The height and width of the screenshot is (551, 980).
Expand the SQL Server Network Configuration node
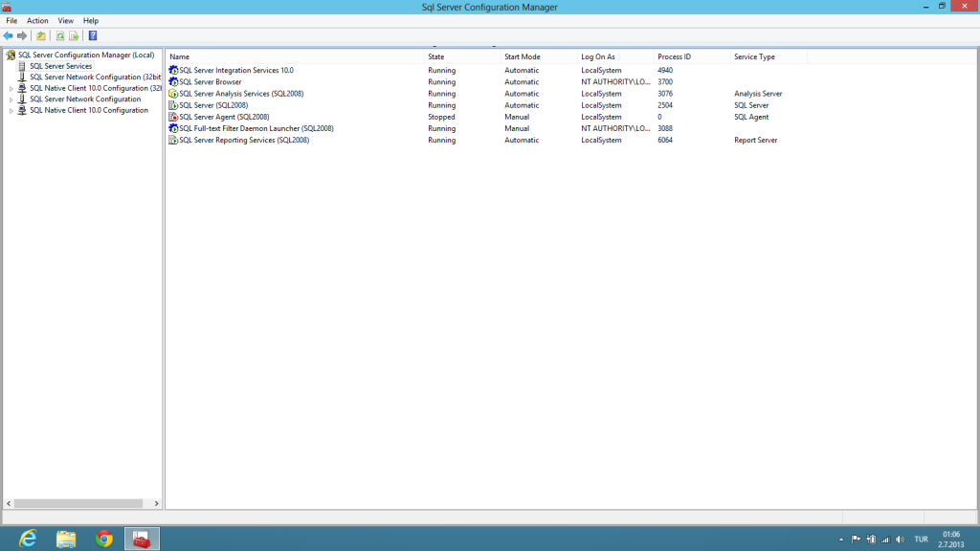tap(11, 99)
